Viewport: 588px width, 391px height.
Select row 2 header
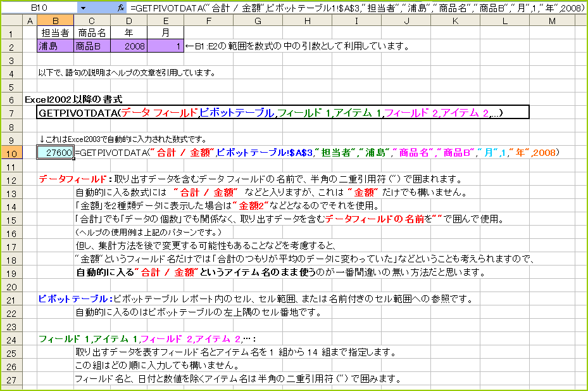click(x=11, y=46)
